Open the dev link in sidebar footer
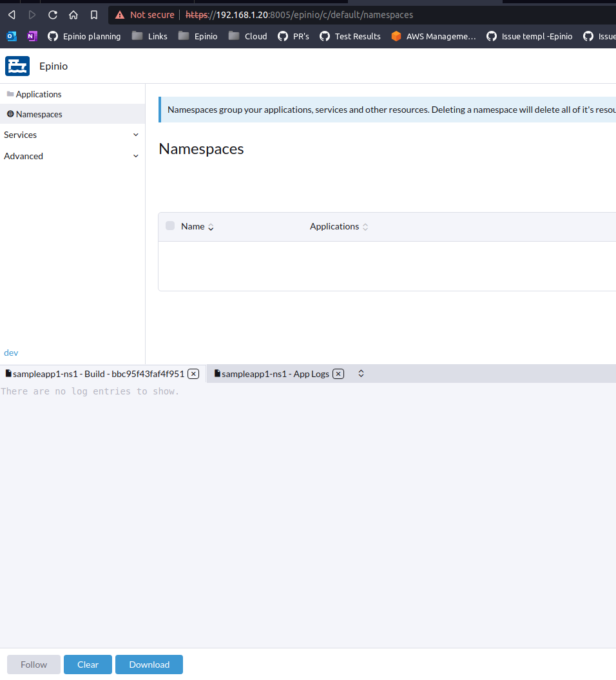 [x=11, y=353]
